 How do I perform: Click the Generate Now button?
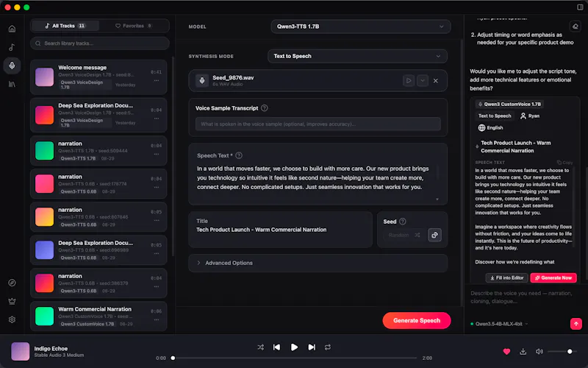[x=553, y=278]
